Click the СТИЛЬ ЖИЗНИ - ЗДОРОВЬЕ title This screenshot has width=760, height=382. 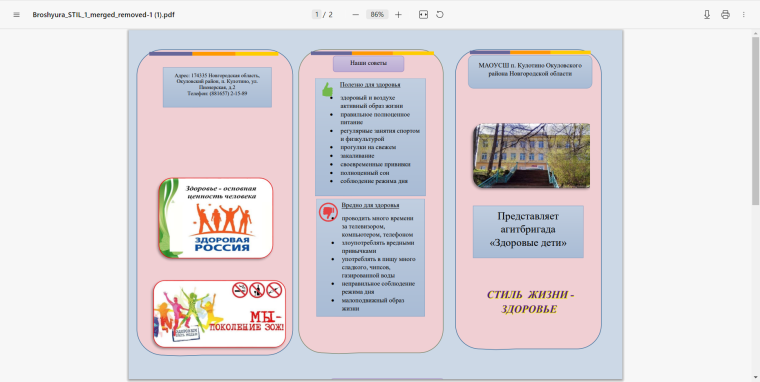click(x=530, y=302)
